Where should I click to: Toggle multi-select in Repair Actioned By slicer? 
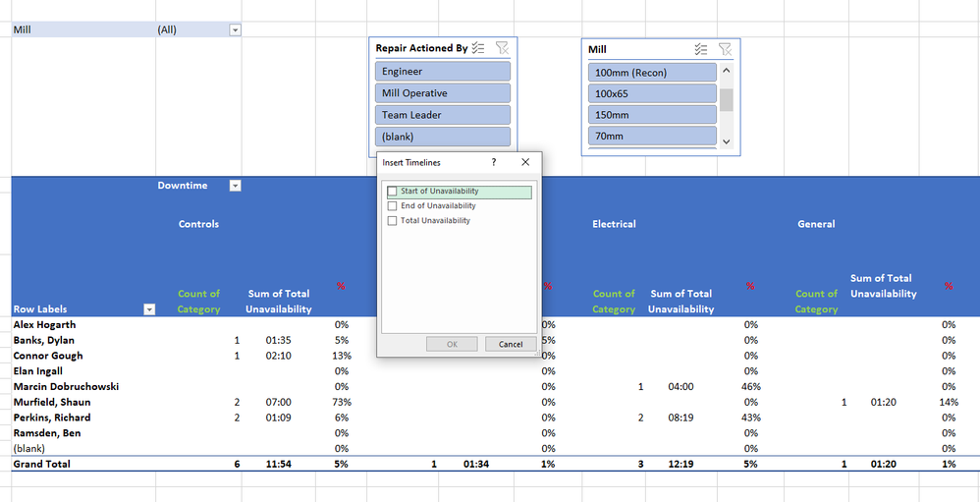coord(478,48)
